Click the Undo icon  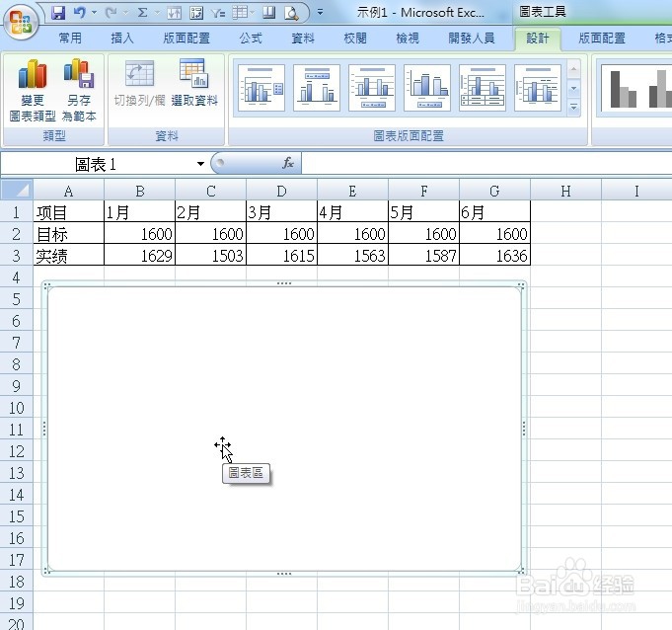80,13
